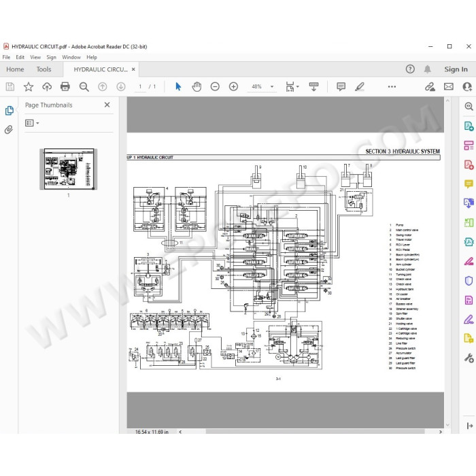The width and height of the screenshot is (476, 476).
Task: Print the document using printer icon
Action: click(x=65, y=87)
